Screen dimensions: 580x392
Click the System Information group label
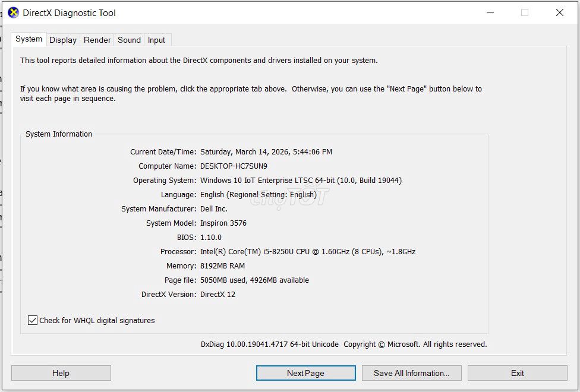coord(59,134)
